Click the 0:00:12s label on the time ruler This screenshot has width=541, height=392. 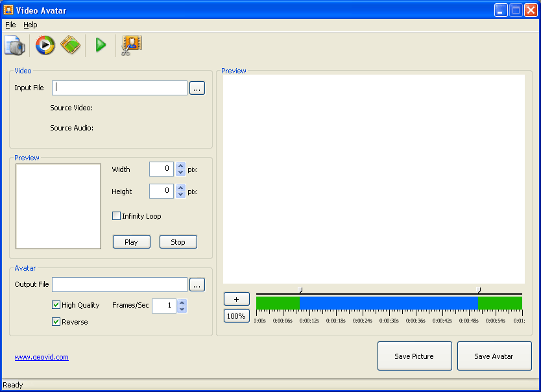309,321
